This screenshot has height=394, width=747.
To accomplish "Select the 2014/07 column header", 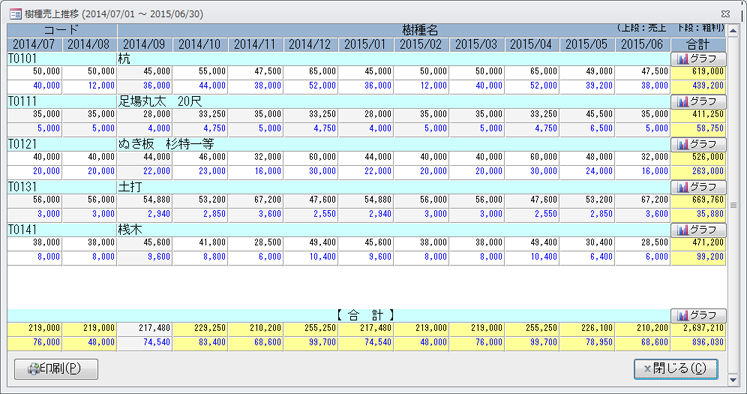I will pos(34,45).
